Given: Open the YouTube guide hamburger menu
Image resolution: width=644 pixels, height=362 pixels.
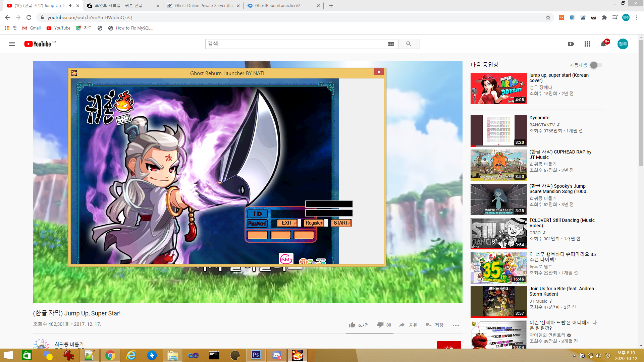Looking at the screenshot, I should click(x=12, y=44).
